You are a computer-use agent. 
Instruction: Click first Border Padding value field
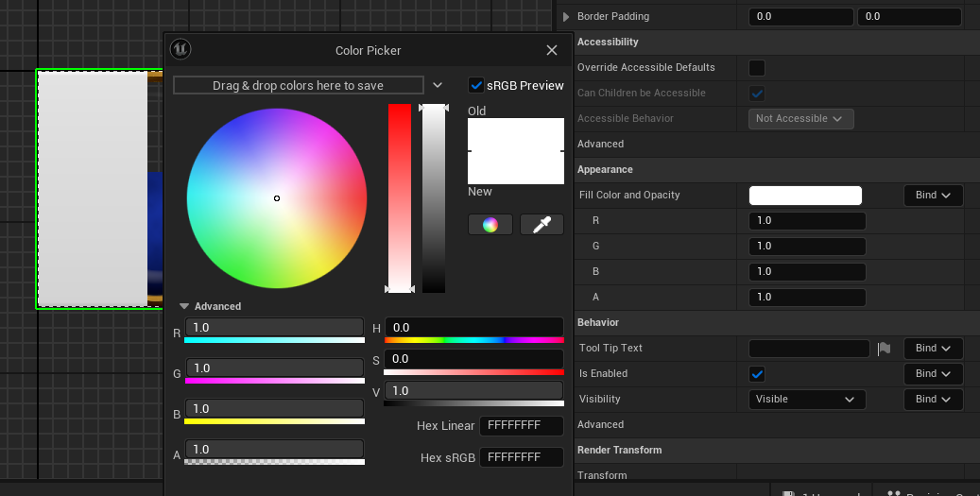click(x=800, y=17)
